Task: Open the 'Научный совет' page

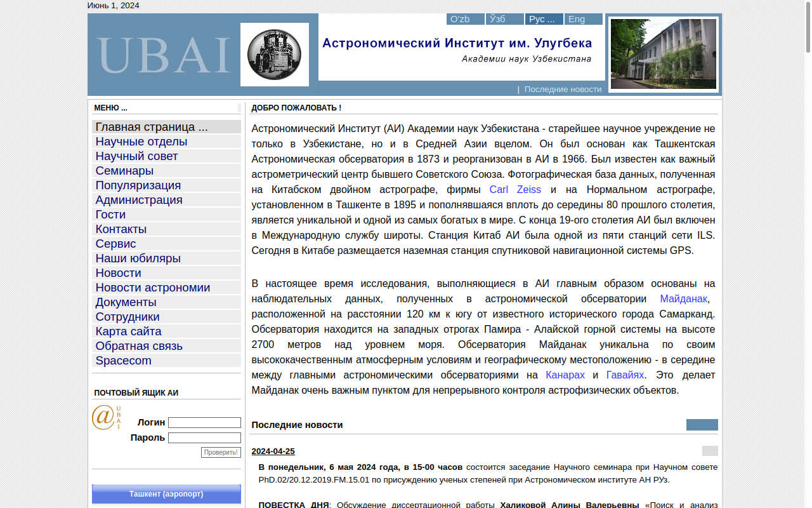Action: pyautogui.click(x=166, y=156)
